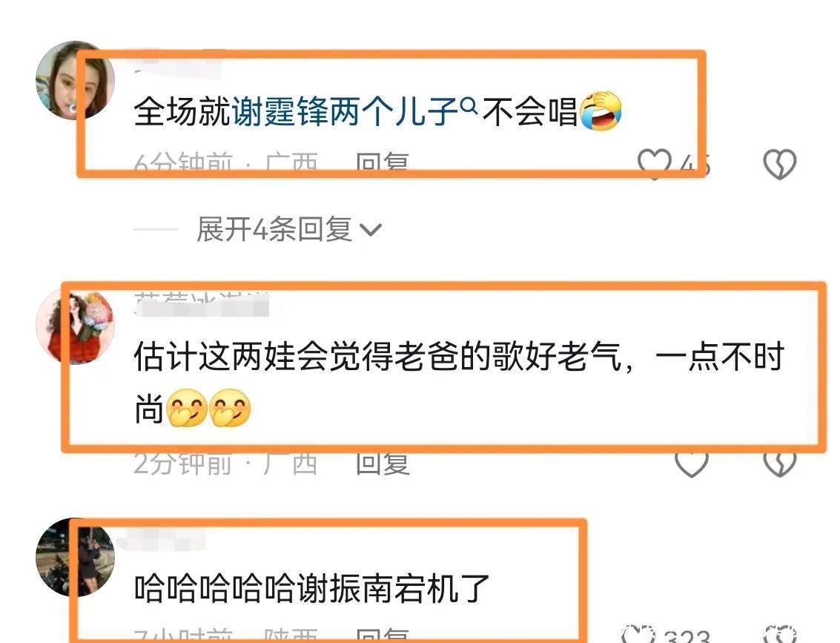Dislike the 谢霆锋两个儿子 comment with broken heart
The height and width of the screenshot is (643, 840).
tap(779, 164)
